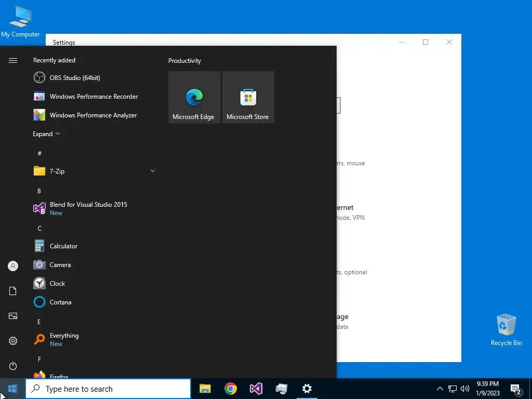Screen dimensions: 532x399
Task: Jump to the E letter group header
Action: (39, 322)
